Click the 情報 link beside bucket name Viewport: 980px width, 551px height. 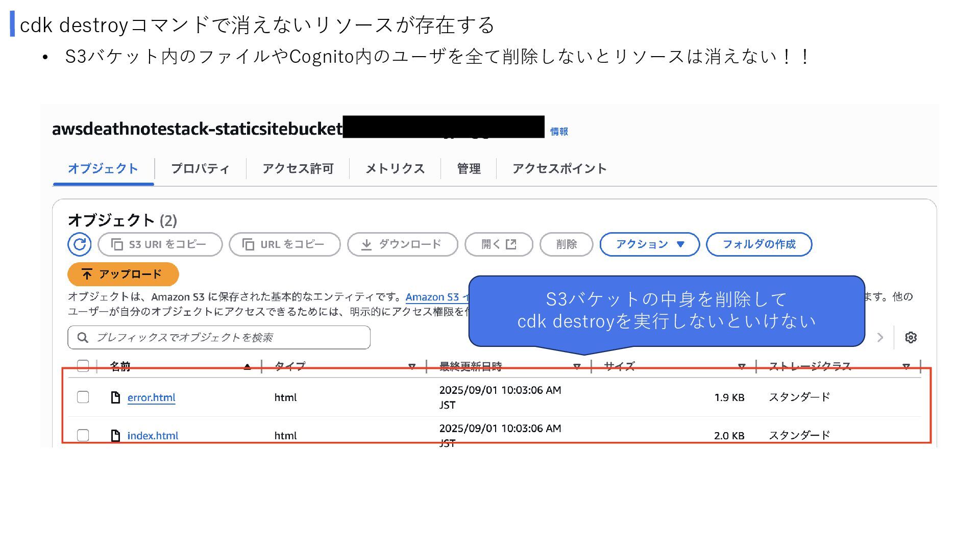click(559, 132)
